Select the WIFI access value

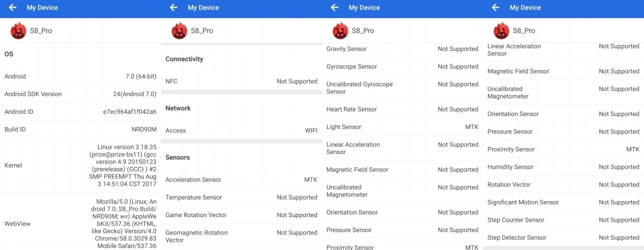click(311, 130)
